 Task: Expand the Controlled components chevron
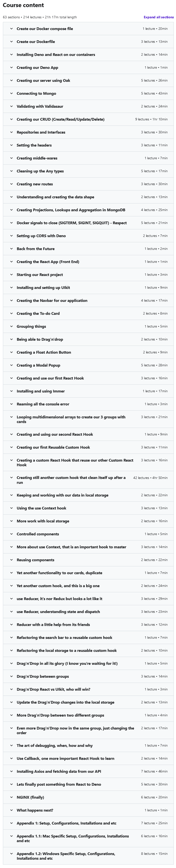pyautogui.click(x=11, y=534)
